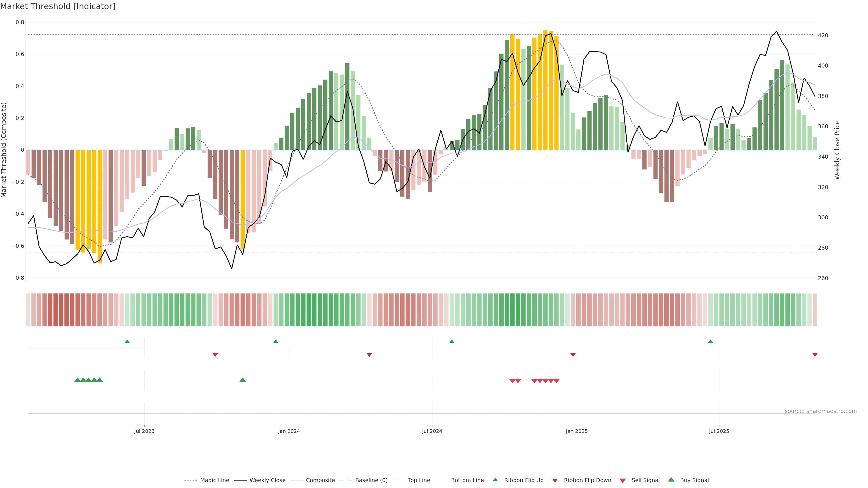Click the ribbon flip up marker after Jul 2024
The width and height of the screenshot is (868, 488).
[452, 342]
